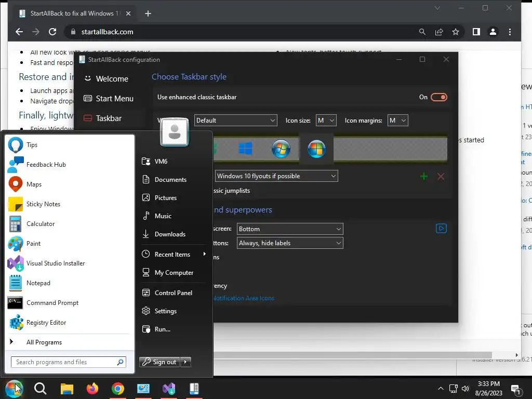Show hidden tray icons chevron
The width and height of the screenshot is (532, 399).
coord(441,389)
